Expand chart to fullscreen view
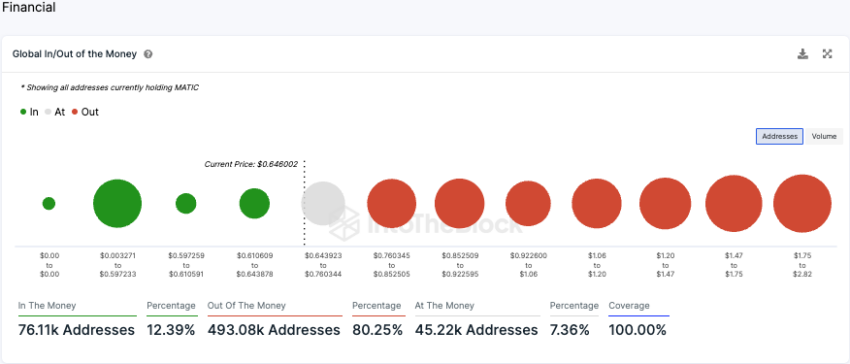The width and height of the screenshot is (850, 364). pos(827,54)
